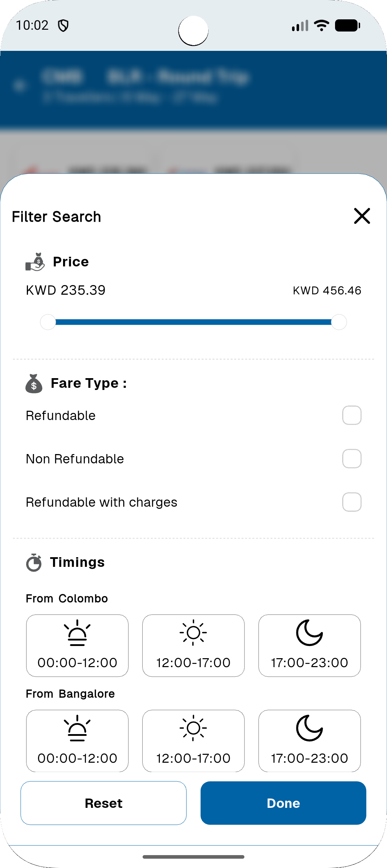Tap the Wi-Fi status bar icon
This screenshot has height=868, width=387.
point(321,25)
